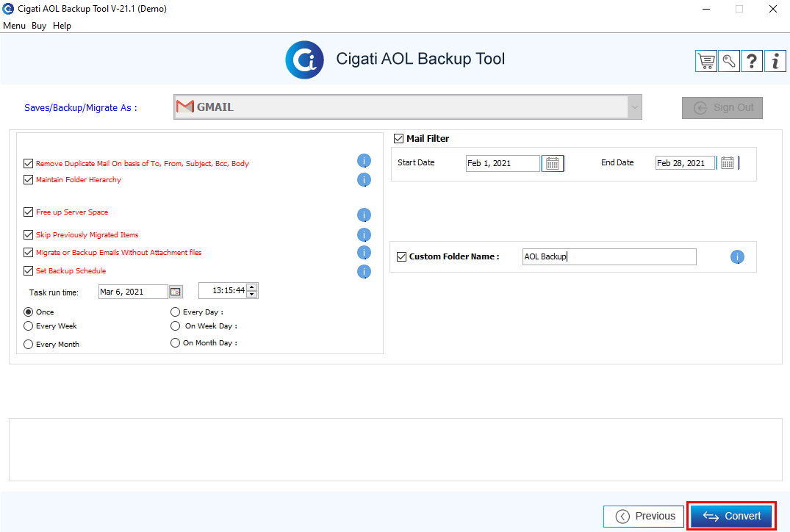The height and width of the screenshot is (532, 790).
Task: Open the key activation icon
Action: pos(728,62)
